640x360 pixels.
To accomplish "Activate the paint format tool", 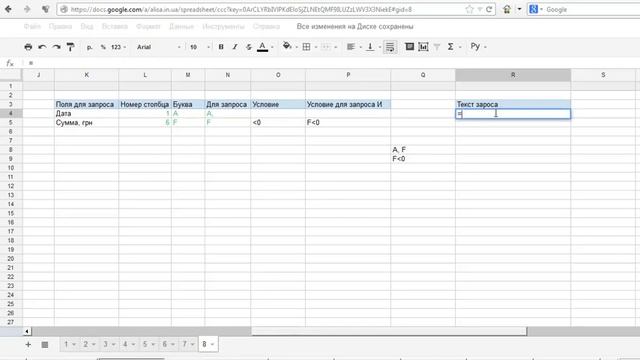I will click(70, 47).
